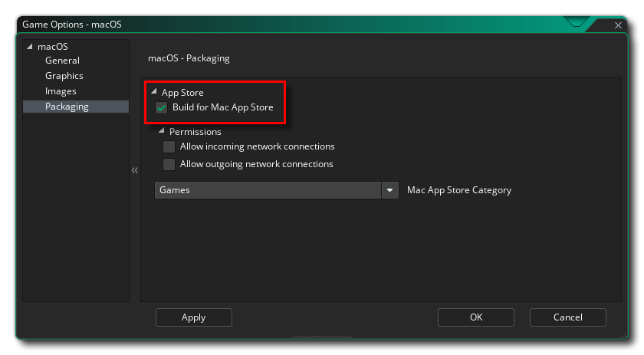Collapse the App Store section triangle
The width and height of the screenshot is (644, 355).
tap(154, 92)
